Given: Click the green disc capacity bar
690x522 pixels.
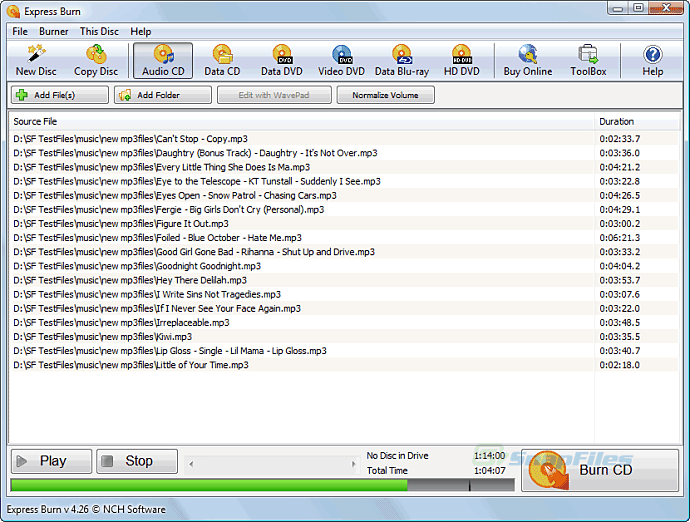Looking at the screenshot, I should [209, 485].
